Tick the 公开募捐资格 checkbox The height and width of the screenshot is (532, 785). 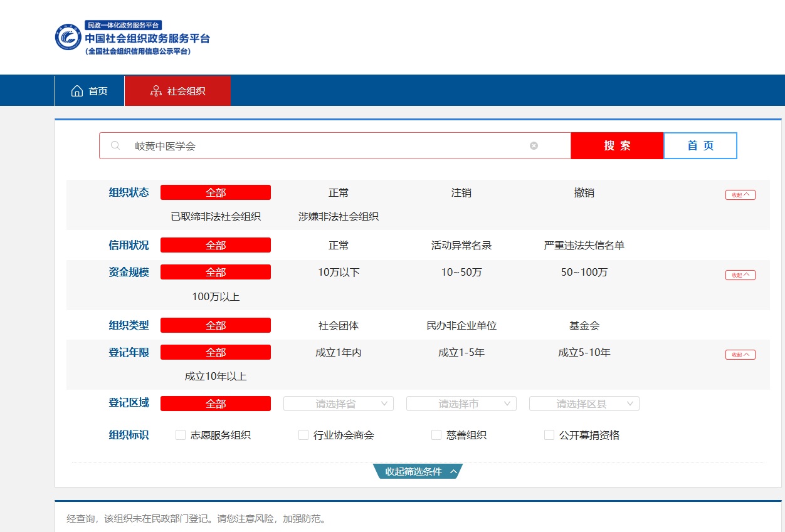pyautogui.click(x=549, y=435)
